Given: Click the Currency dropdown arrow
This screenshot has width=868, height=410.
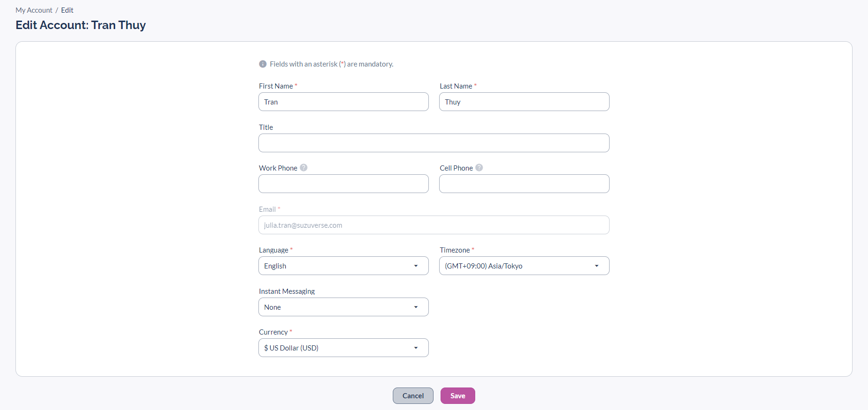Looking at the screenshot, I should point(416,348).
